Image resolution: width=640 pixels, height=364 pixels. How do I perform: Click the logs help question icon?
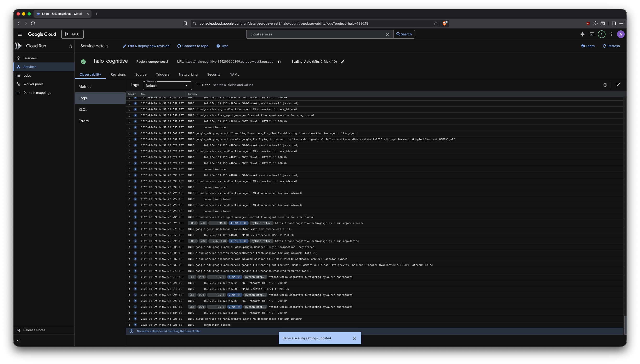[605, 85]
